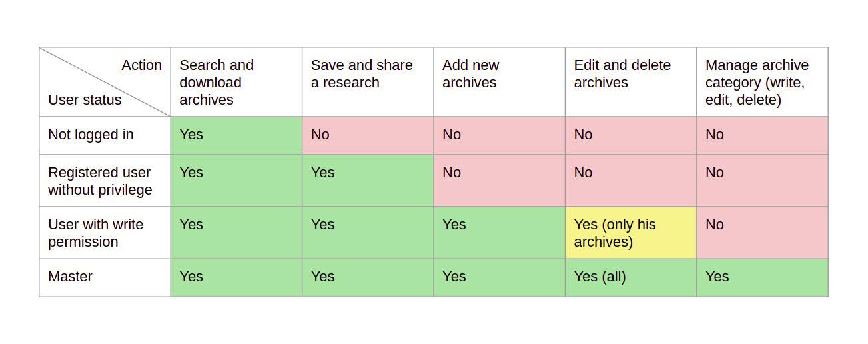Viewport: 868px width, 344px height.
Task: Click the 'Not logged in' row label
Action: [105, 136]
